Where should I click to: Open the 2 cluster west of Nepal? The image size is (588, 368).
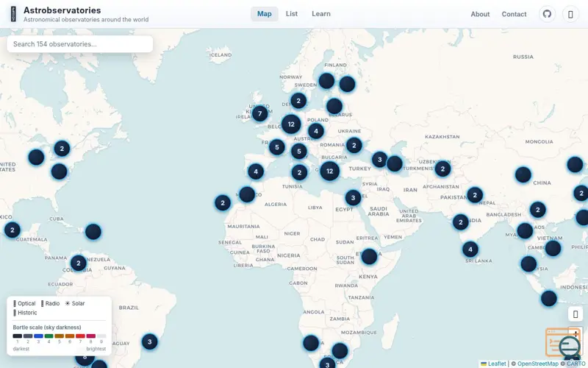coord(475,195)
